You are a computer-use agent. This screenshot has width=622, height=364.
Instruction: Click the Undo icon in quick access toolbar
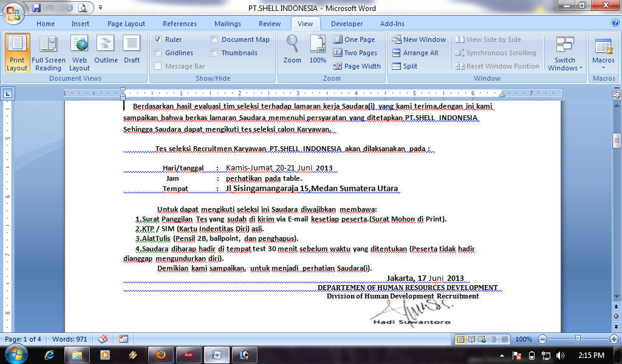click(50, 7)
